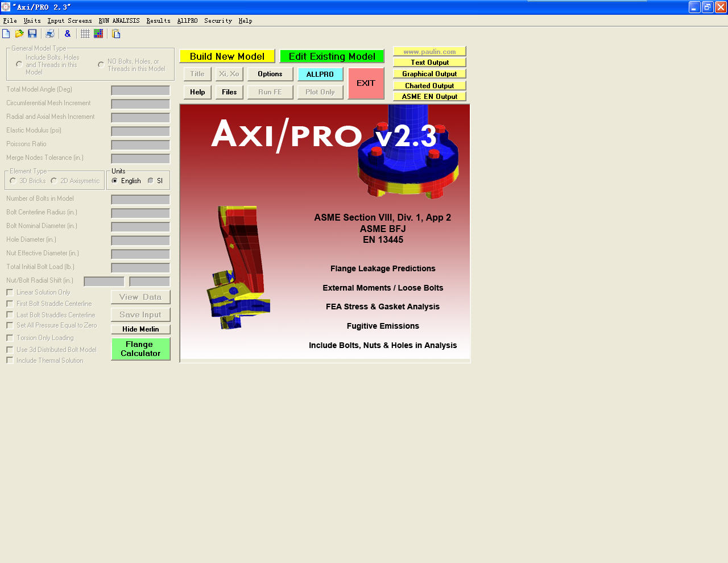Click the red EXIT button
Viewport: 728px width, 563px height.
(366, 83)
